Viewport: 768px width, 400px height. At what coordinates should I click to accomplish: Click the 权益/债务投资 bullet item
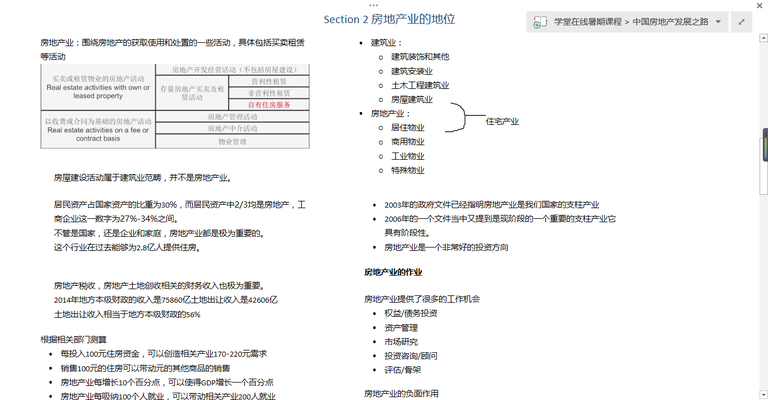click(x=410, y=313)
